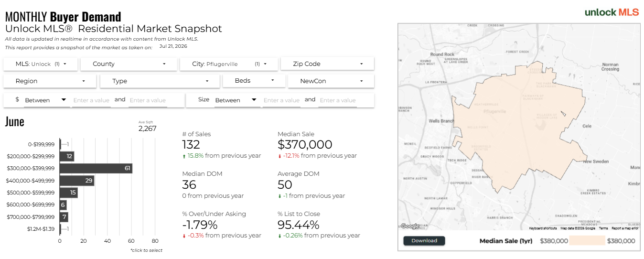Click the Unlock MLS logo
Screen dimensions: 644x259
point(612,12)
